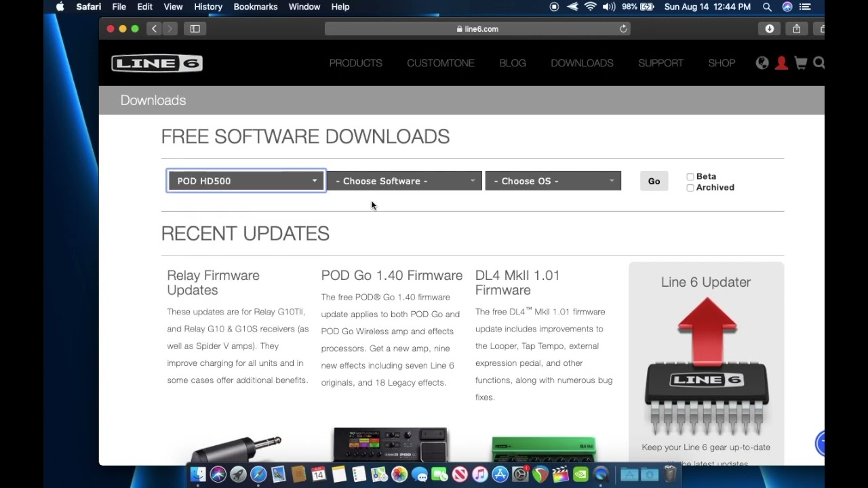Open the BLOG nav link
This screenshot has height=488, width=868.
point(513,63)
